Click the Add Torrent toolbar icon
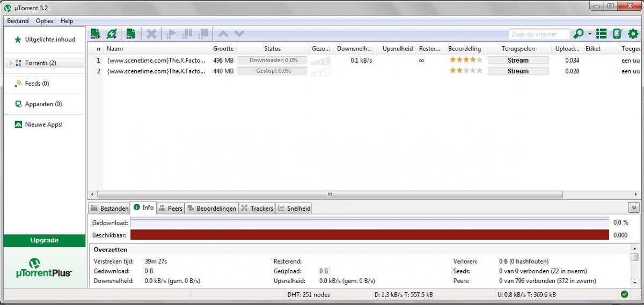The image size is (644, 305). [x=96, y=34]
